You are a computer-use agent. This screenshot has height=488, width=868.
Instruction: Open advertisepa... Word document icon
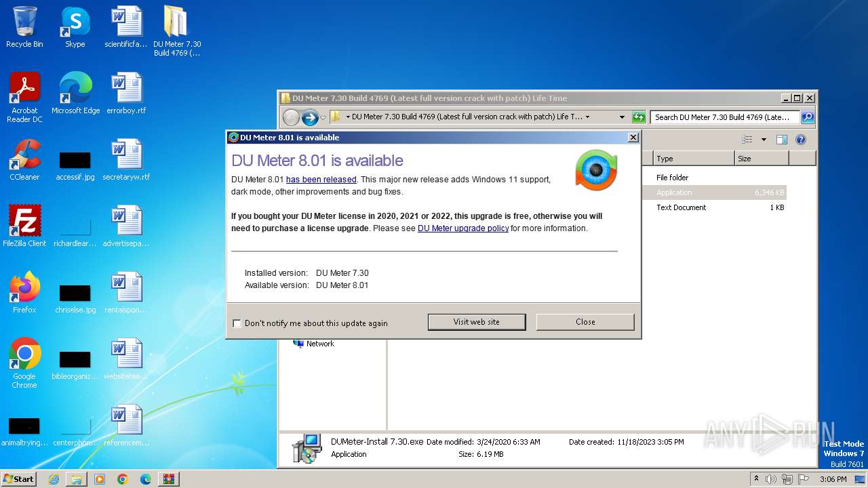click(126, 226)
